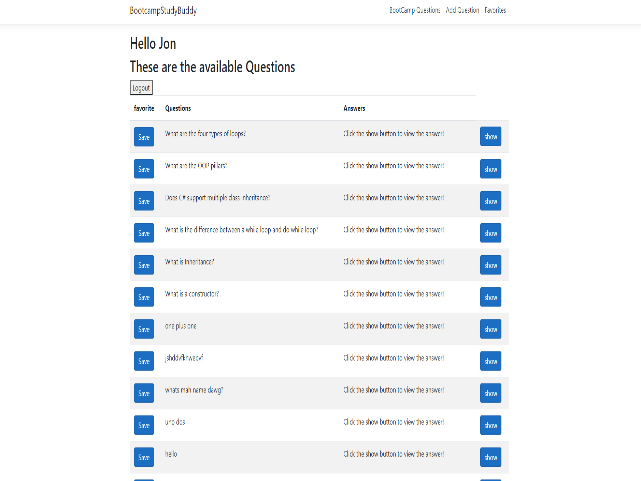Save the four types of loops question
The image size is (641, 481).
tap(144, 137)
